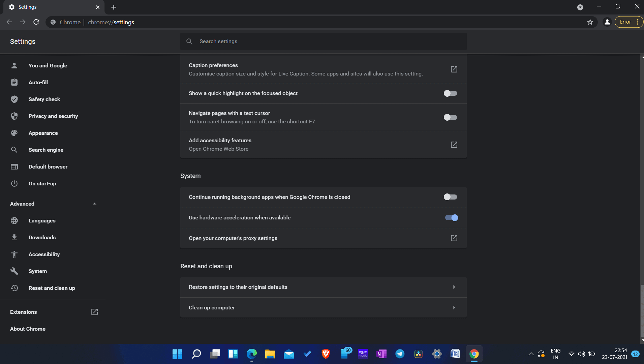
Task: Open Windows Start menu
Action: pyautogui.click(x=177, y=354)
